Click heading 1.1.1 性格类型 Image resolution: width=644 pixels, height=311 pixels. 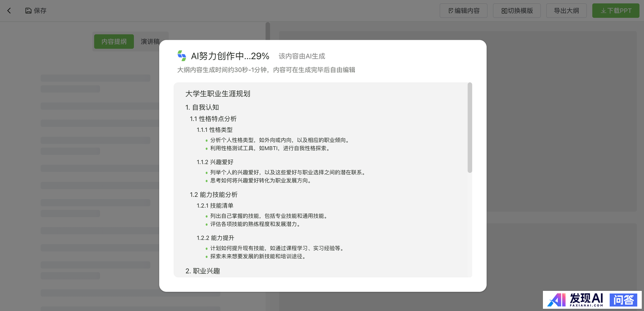215,130
